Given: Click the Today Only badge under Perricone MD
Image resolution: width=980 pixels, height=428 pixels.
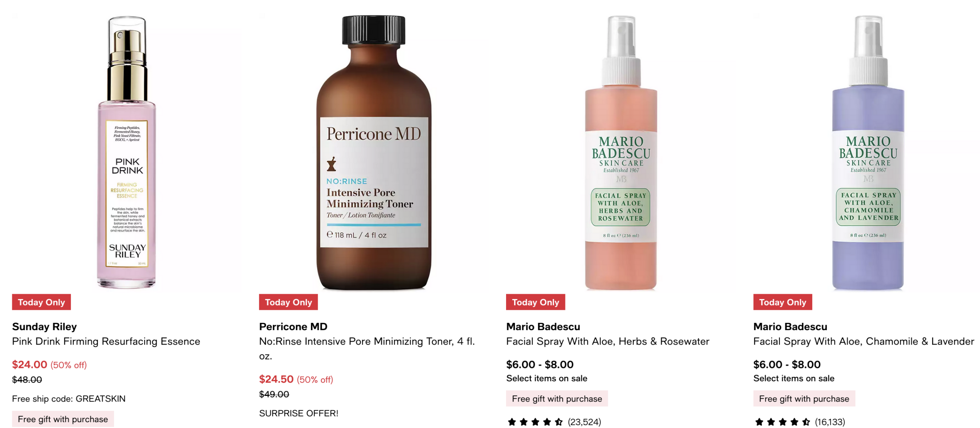Looking at the screenshot, I should click(288, 302).
